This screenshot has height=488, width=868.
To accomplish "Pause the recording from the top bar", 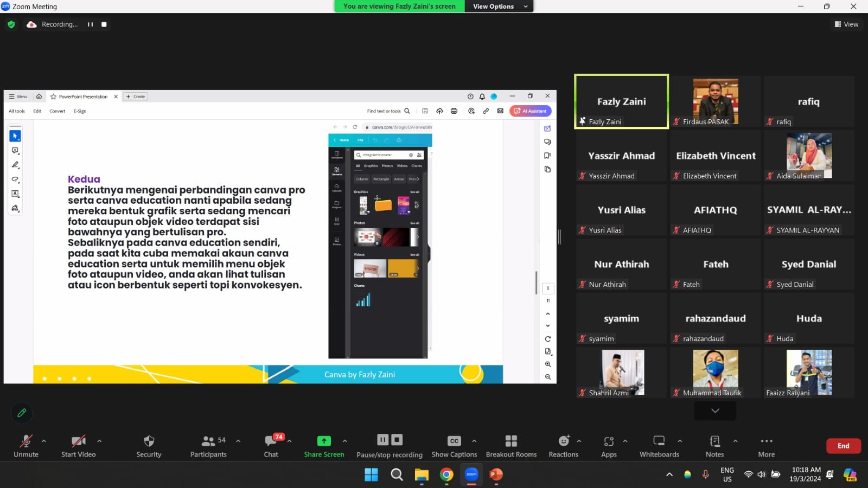I will point(90,24).
